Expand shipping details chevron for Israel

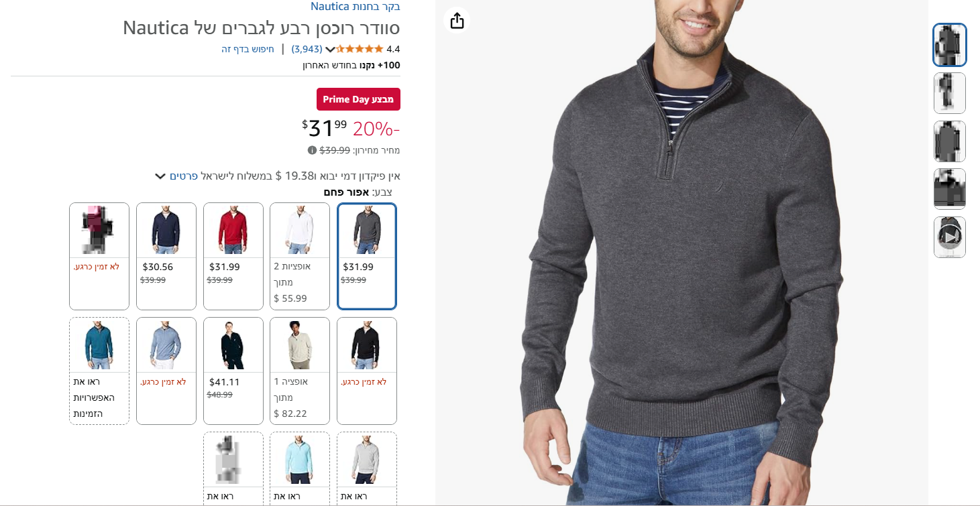pos(160,176)
